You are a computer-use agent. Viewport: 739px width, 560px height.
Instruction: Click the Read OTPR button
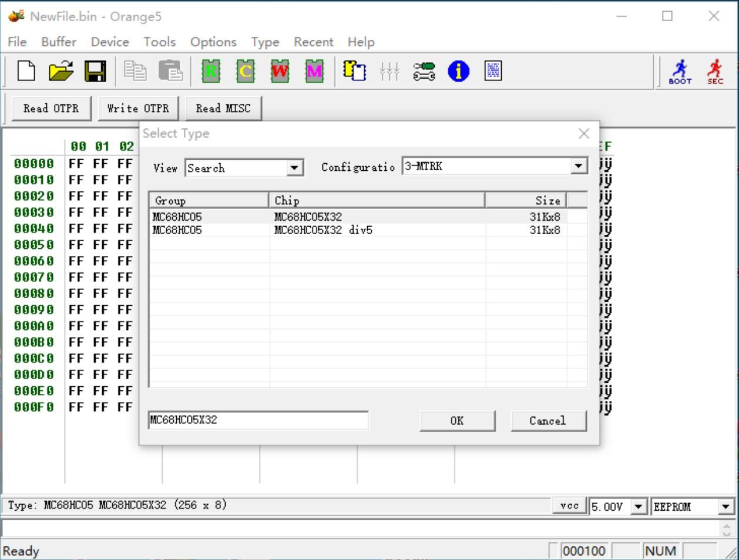pyautogui.click(x=51, y=109)
